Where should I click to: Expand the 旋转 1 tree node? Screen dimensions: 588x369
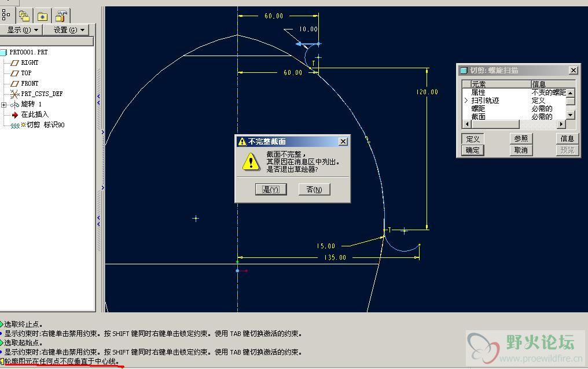[3, 105]
